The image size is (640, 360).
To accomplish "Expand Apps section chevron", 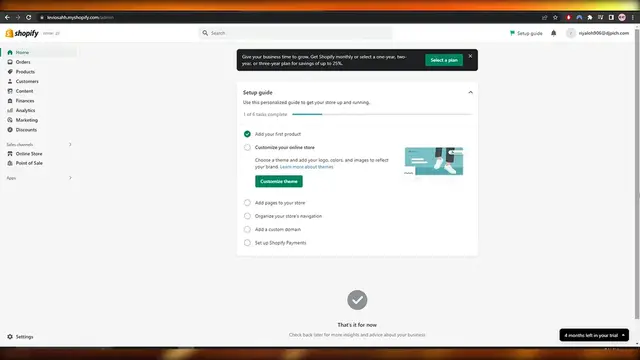I will (70, 178).
